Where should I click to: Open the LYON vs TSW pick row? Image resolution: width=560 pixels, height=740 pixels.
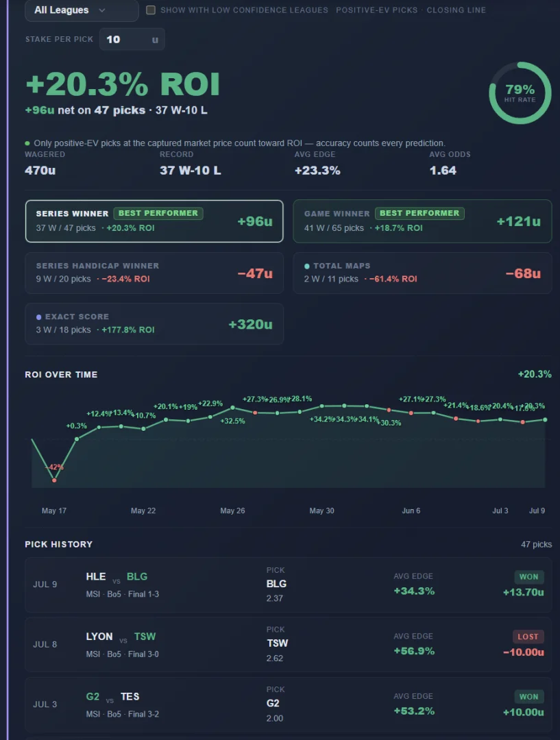289,645
